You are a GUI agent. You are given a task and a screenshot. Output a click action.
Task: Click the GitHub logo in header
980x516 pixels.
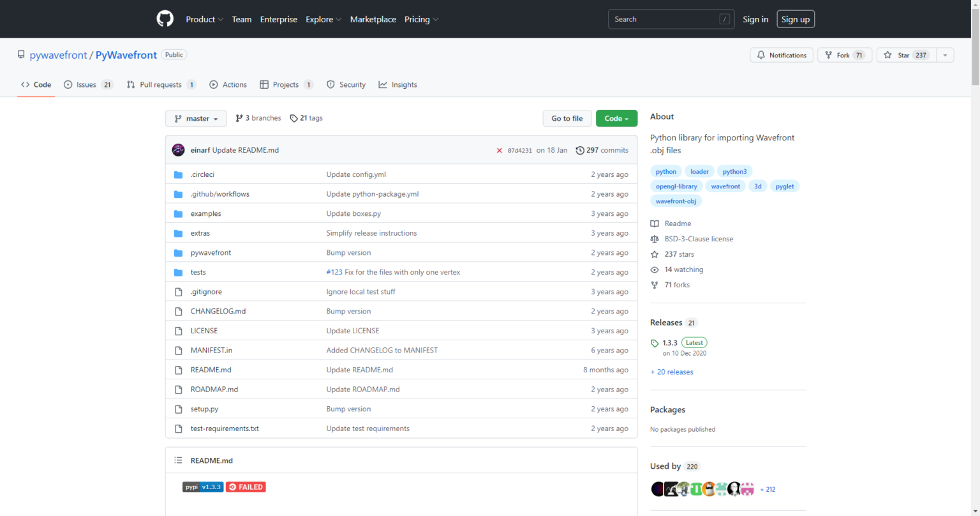point(165,19)
